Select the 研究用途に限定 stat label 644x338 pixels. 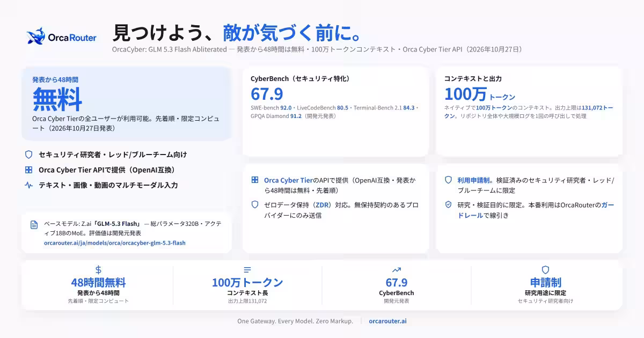(545, 293)
